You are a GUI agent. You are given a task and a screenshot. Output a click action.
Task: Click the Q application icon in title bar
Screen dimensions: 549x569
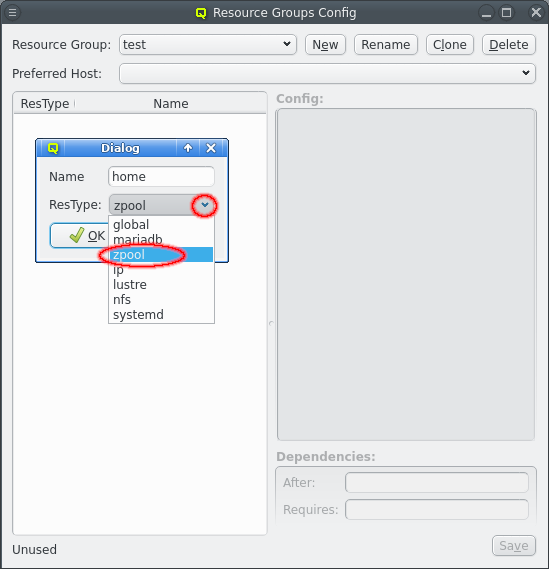point(201,13)
